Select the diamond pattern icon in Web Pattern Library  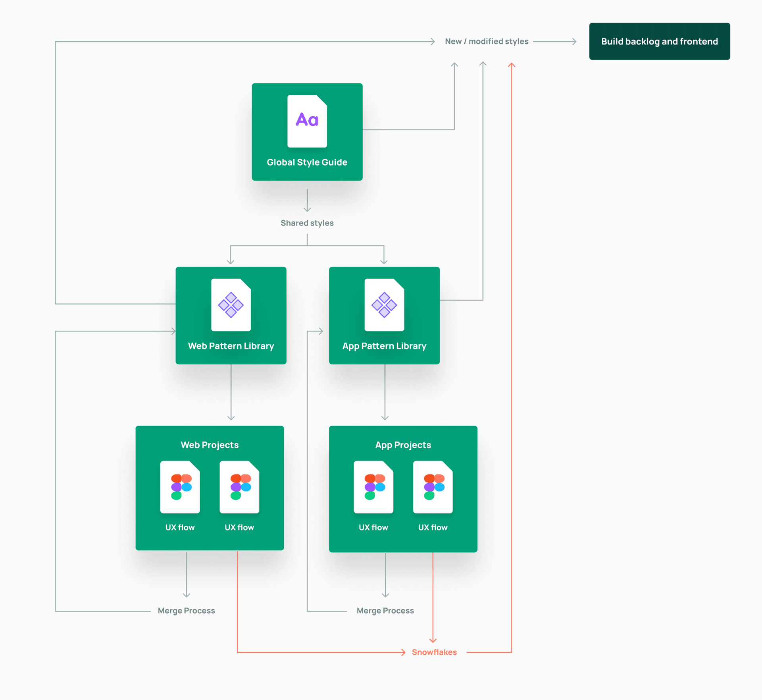(x=231, y=305)
